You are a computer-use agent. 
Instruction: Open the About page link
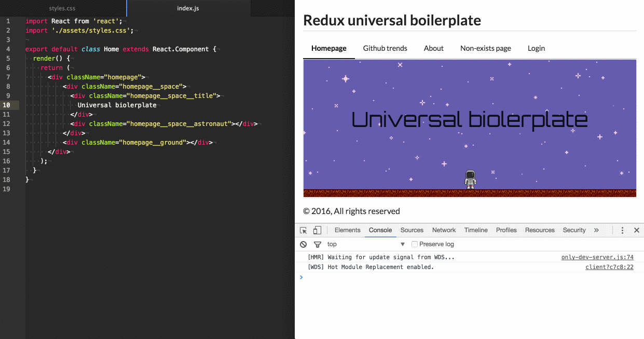[434, 48]
